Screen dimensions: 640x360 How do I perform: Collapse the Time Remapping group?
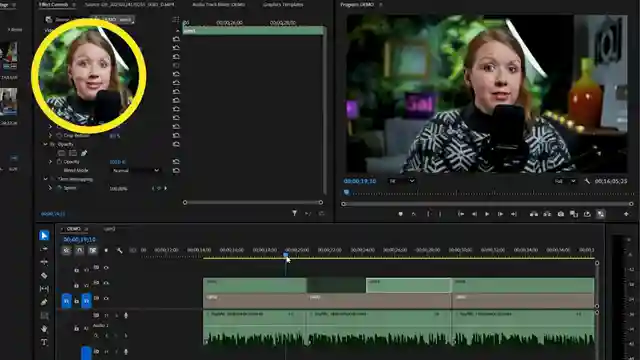45,179
